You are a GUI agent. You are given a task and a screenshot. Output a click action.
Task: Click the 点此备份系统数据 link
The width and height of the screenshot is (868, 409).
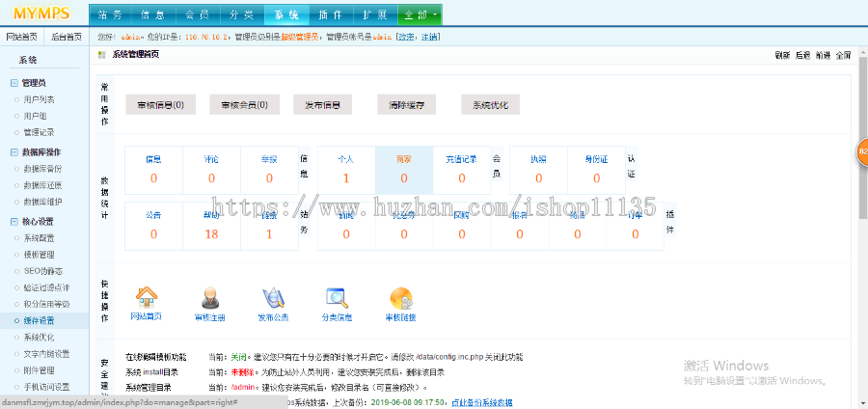coord(482,402)
